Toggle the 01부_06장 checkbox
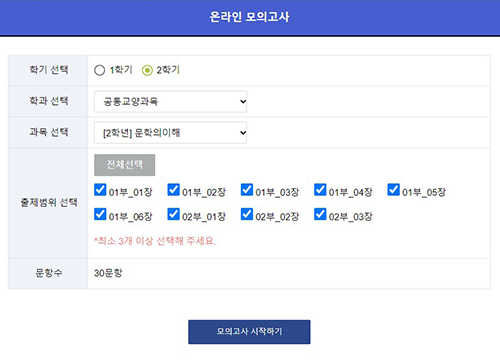The image size is (500, 362). pos(100,214)
